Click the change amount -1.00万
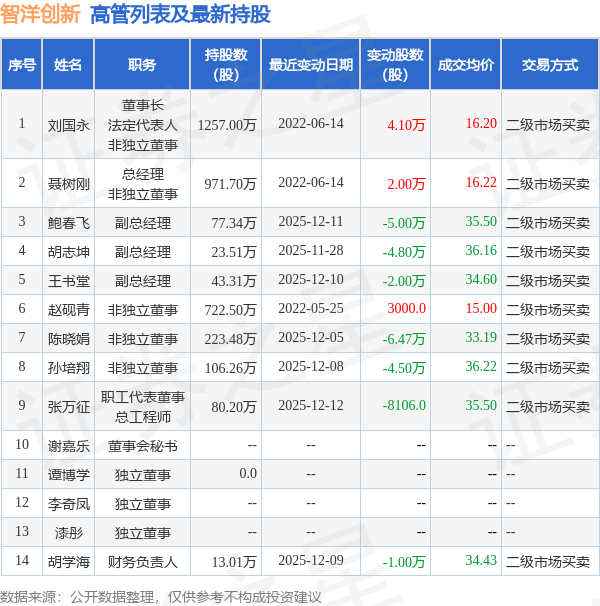The height and width of the screenshot is (606, 600). pyautogui.click(x=404, y=562)
